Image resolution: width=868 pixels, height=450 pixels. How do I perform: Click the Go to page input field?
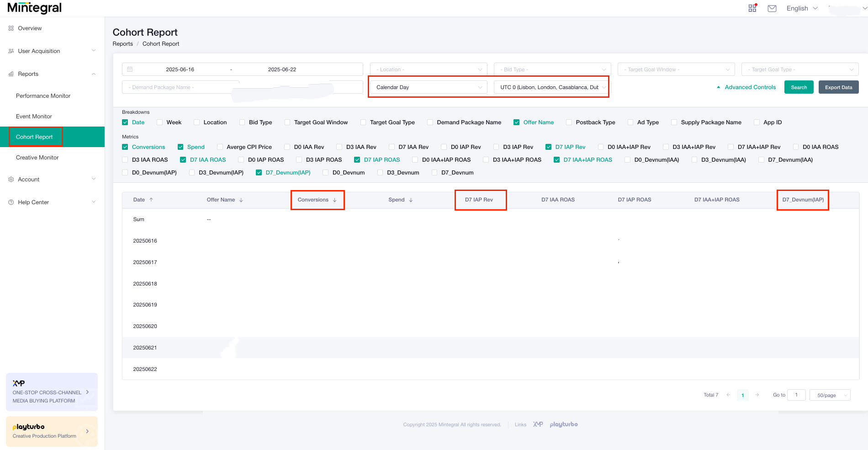796,395
